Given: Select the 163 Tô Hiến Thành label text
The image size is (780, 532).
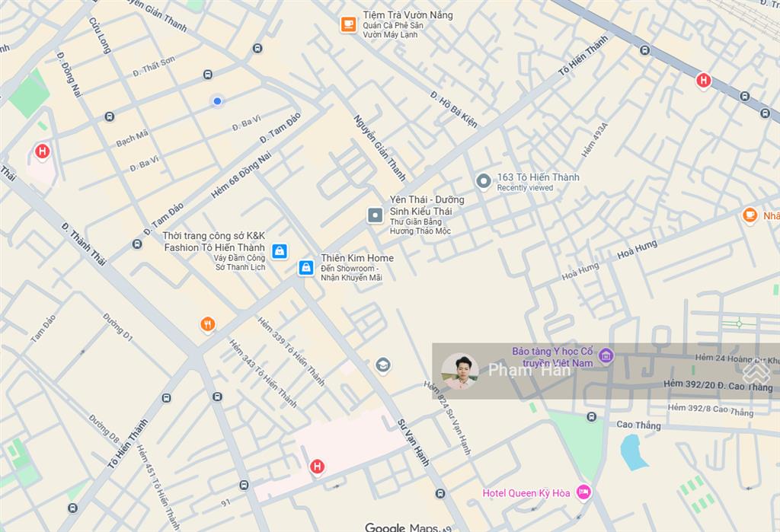Looking at the screenshot, I should pos(539,177).
